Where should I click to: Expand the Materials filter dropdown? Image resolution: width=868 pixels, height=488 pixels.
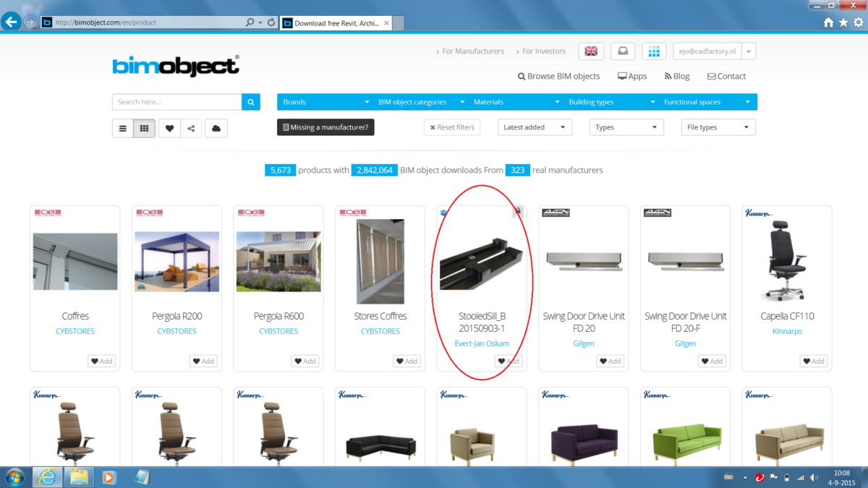(516, 102)
